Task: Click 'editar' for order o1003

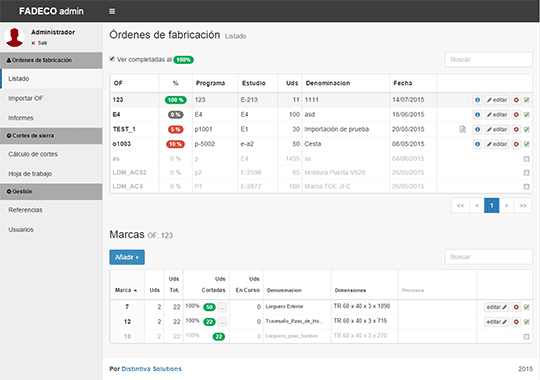Action: (497, 144)
